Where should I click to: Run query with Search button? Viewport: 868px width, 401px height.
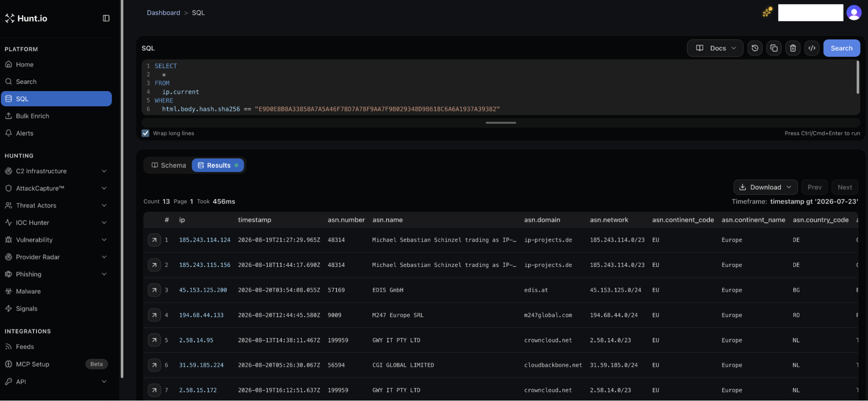(x=842, y=48)
